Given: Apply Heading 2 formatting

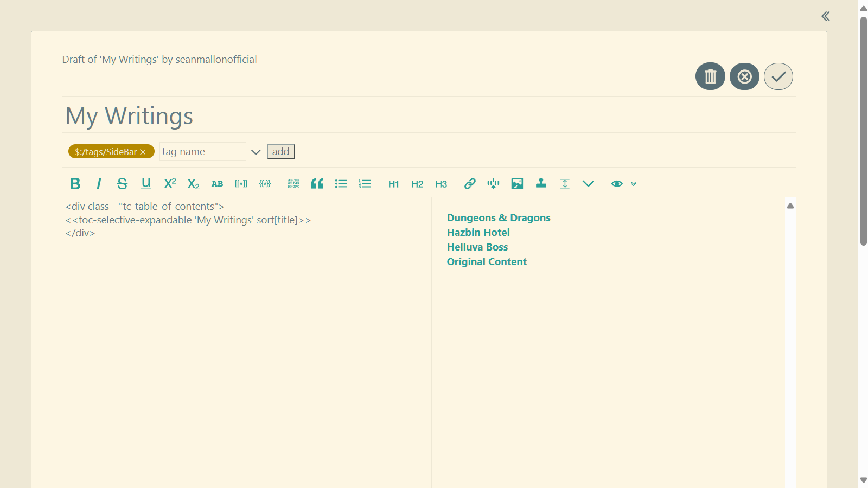Looking at the screenshot, I should (x=417, y=184).
